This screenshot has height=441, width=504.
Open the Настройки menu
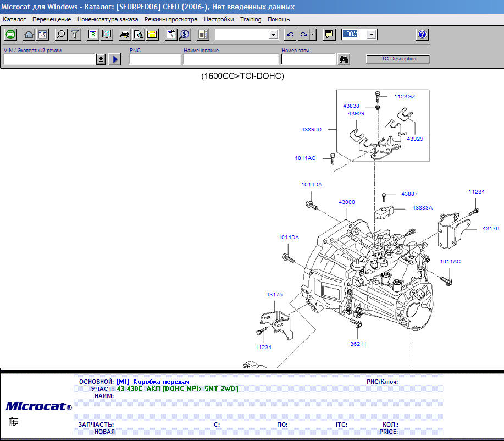(219, 19)
